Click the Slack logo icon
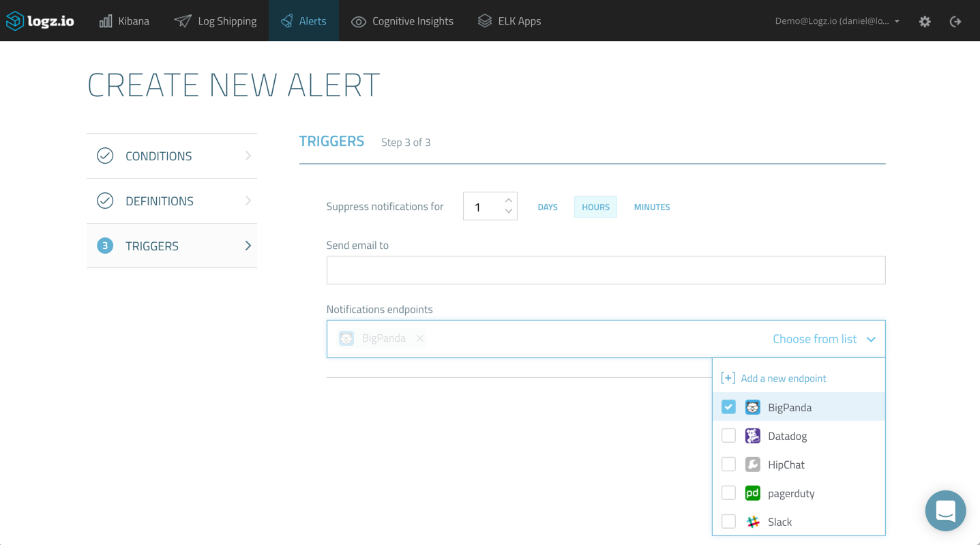This screenshot has height=545, width=980. pos(752,522)
